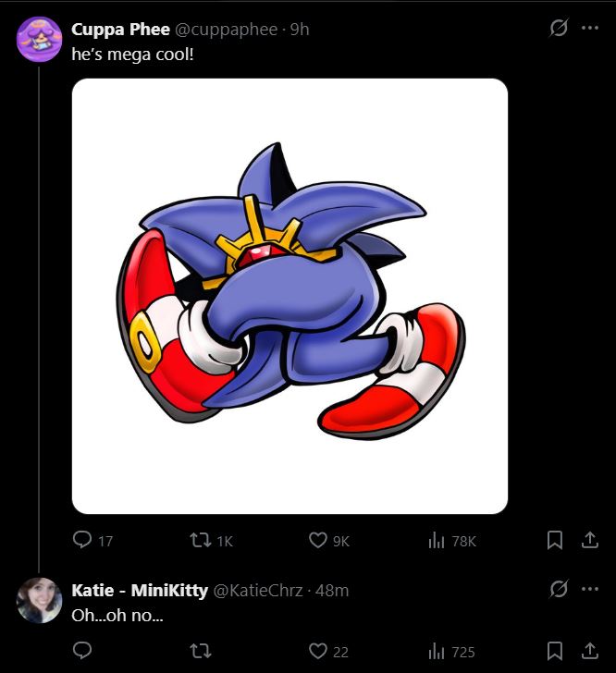Open Grok icon on Cuppa Phee's post
Screen dimensions: 616x673
pos(559,28)
